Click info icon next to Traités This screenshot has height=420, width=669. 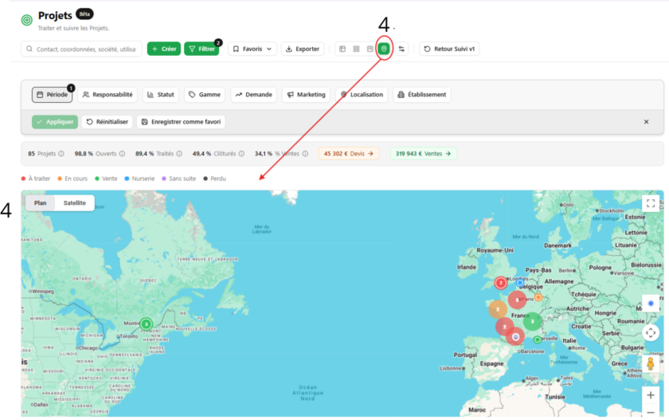[x=179, y=154]
